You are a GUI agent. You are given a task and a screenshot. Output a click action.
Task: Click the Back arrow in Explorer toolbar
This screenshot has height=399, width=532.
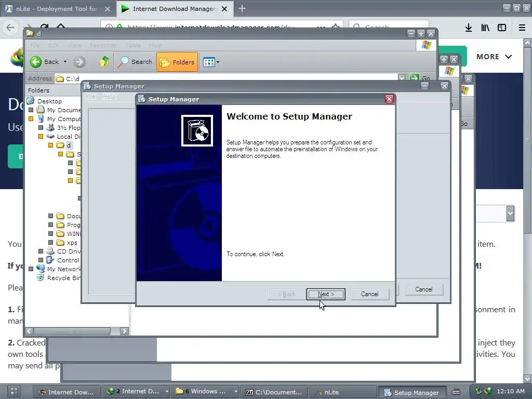(x=36, y=62)
